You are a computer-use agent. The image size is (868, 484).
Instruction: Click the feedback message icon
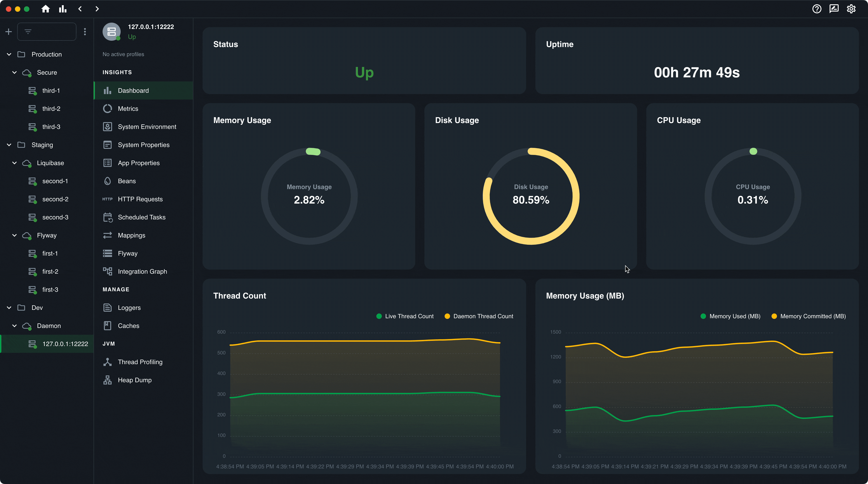coord(834,9)
